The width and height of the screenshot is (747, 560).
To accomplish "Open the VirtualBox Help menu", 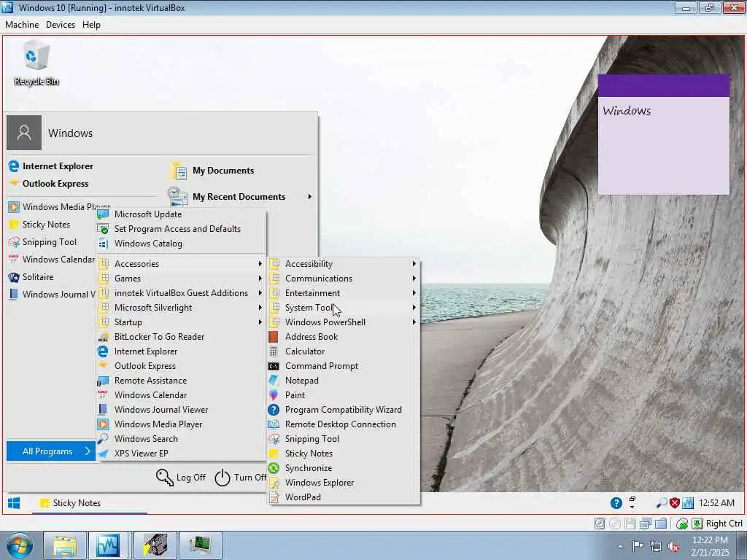I will click(x=91, y=25).
